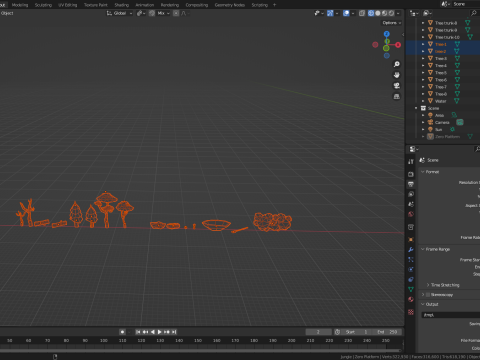This screenshot has height=360, width=480.
Task: Click the End frame 250 field
Action: click(x=387, y=332)
